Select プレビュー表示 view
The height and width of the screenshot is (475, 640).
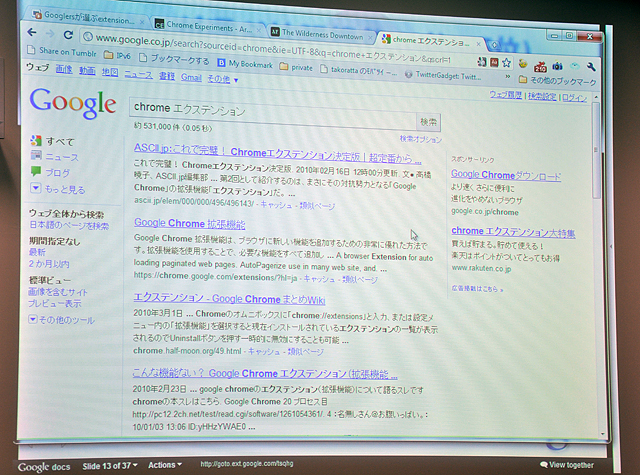point(54,303)
